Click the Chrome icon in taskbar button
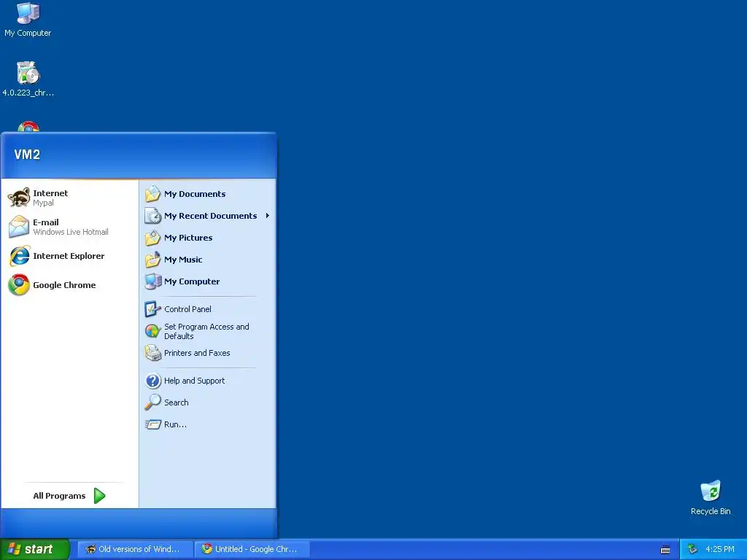This screenshot has width=747, height=560. [206, 549]
